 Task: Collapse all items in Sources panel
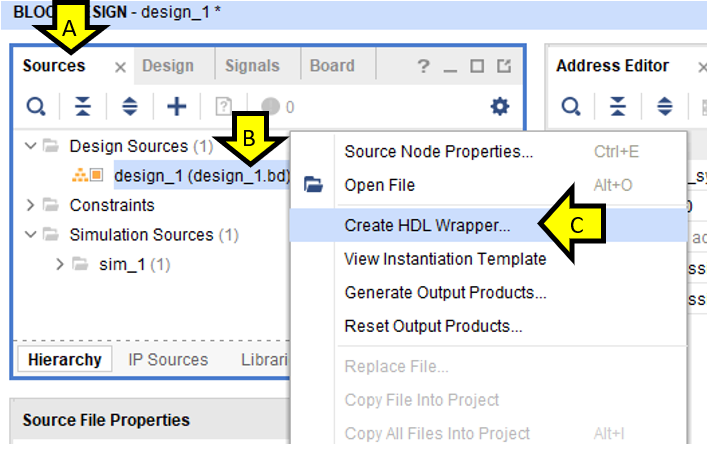pos(83,107)
